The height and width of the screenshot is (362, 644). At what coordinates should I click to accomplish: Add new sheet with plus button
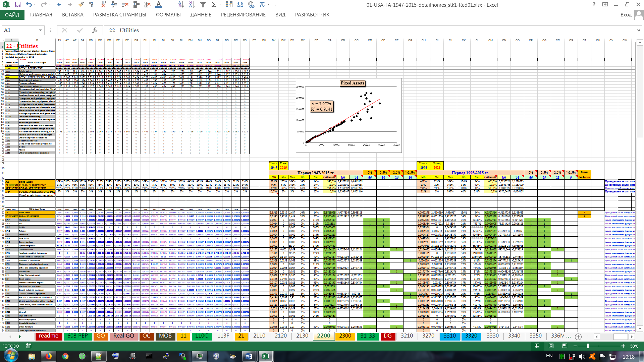coord(578,336)
